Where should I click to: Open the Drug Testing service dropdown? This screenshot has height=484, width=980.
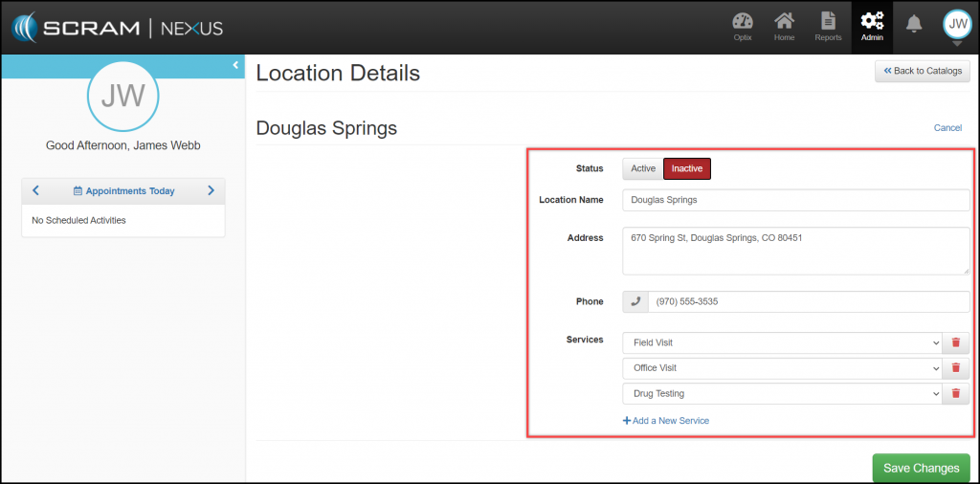[x=782, y=393]
